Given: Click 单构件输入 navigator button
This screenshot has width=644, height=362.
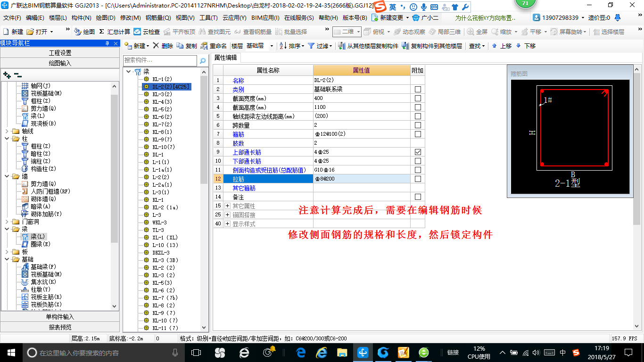Looking at the screenshot, I should pos(60,317).
